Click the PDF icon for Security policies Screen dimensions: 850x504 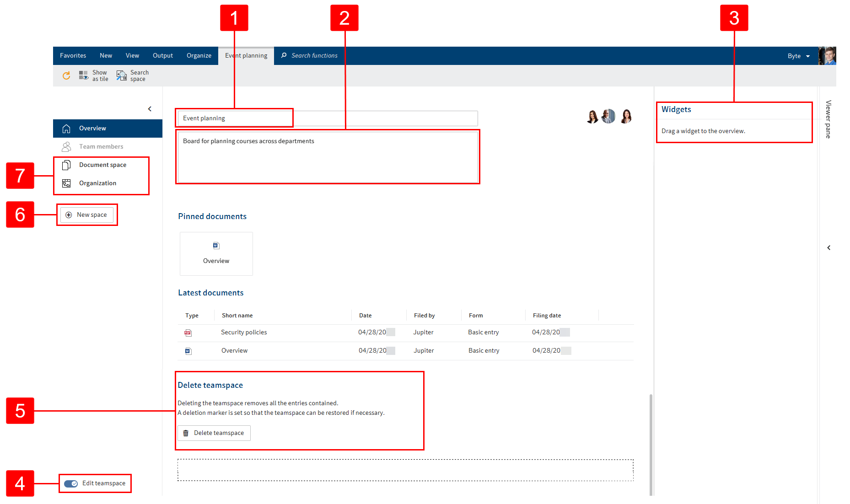click(x=188, y=332)
